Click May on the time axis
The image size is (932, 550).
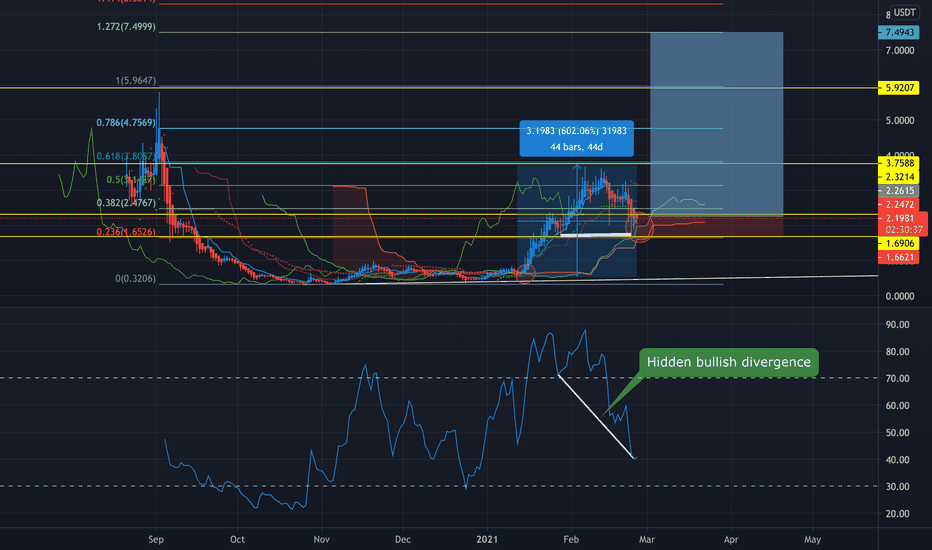812,539
